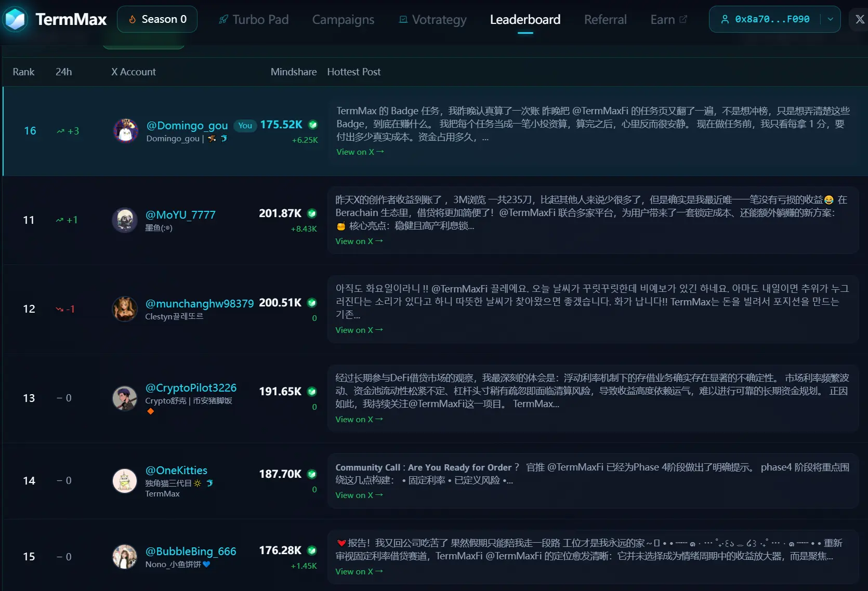Viewport: 868px width, 591px height.
Task: Click the verified badge next to 200.51K
Action: (x=312, y=303)
